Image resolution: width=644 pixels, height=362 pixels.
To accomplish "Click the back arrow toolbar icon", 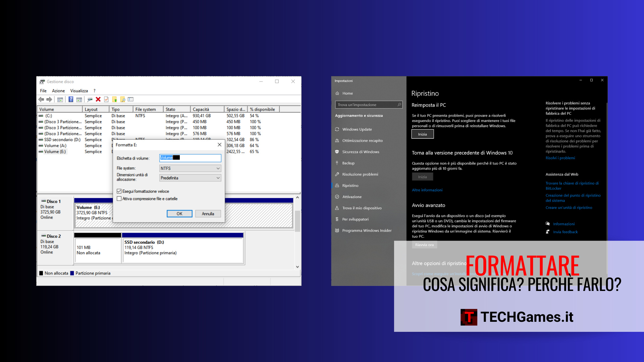I will [41, 100].
